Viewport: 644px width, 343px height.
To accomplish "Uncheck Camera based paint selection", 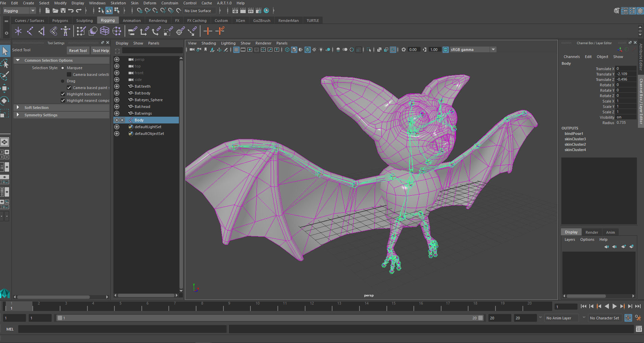I will [69, 88].
